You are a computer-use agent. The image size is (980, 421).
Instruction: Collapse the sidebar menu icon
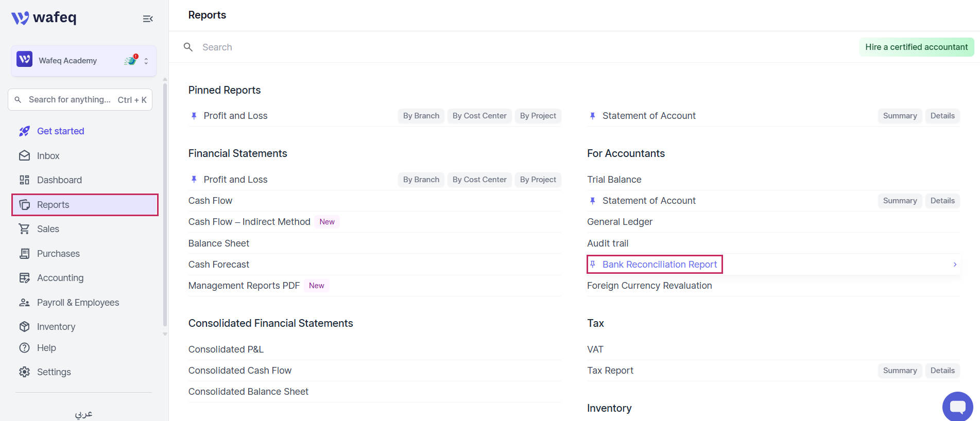point(148,19)
